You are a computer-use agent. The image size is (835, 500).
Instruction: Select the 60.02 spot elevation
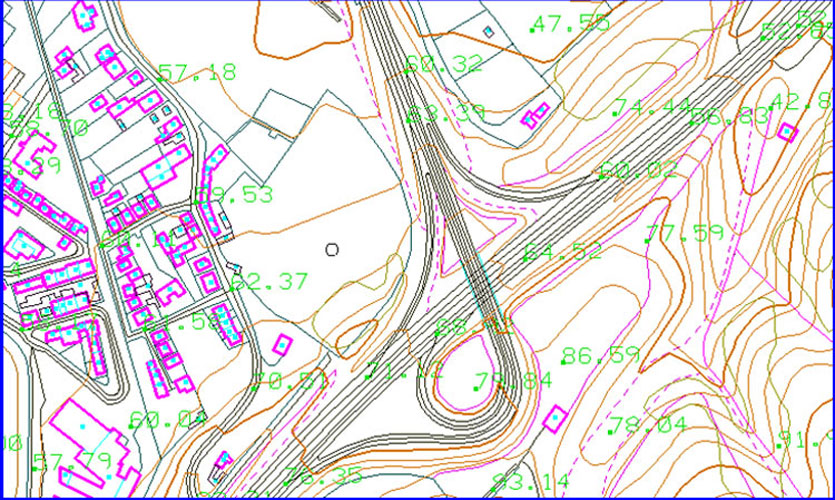[x=638, y=171]
